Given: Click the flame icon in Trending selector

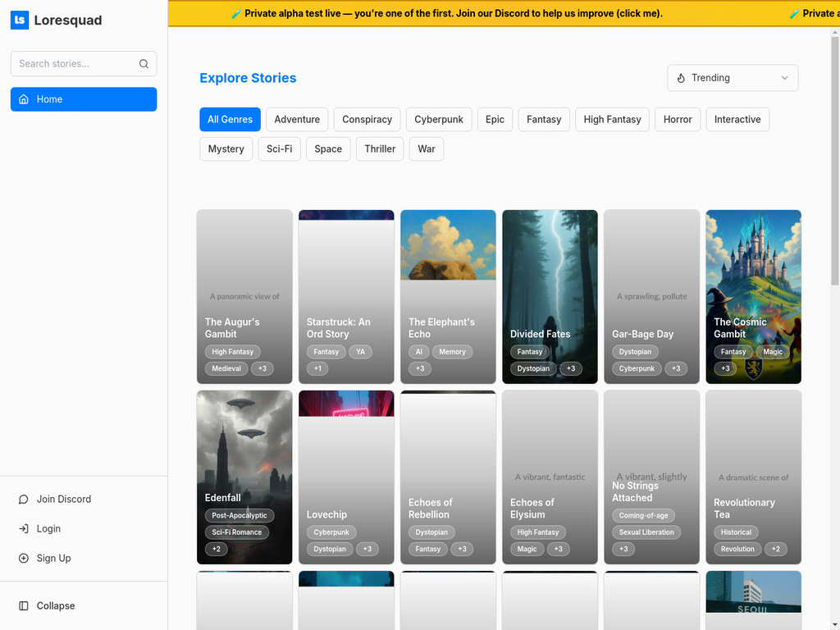Looking at the screenshot, I should 681,78.
